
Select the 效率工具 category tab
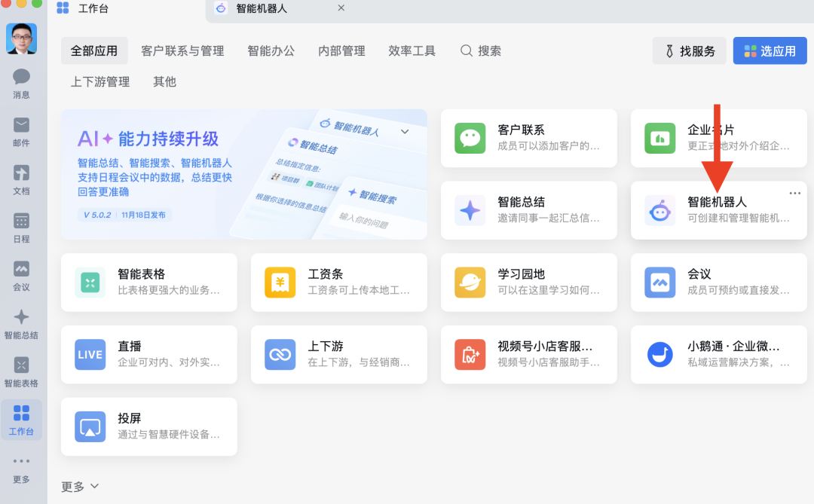click(x=412, y=50)
